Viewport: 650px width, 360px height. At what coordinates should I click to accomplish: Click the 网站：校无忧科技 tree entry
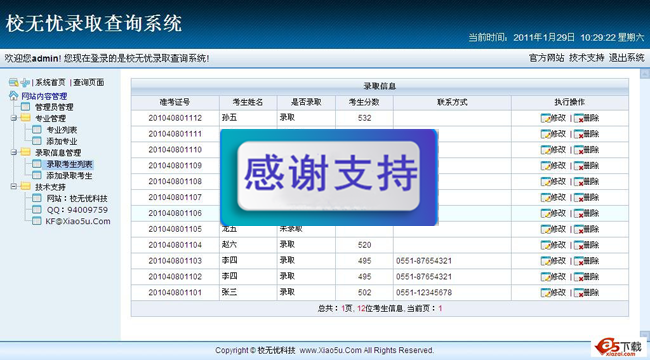tap(77, 199)
